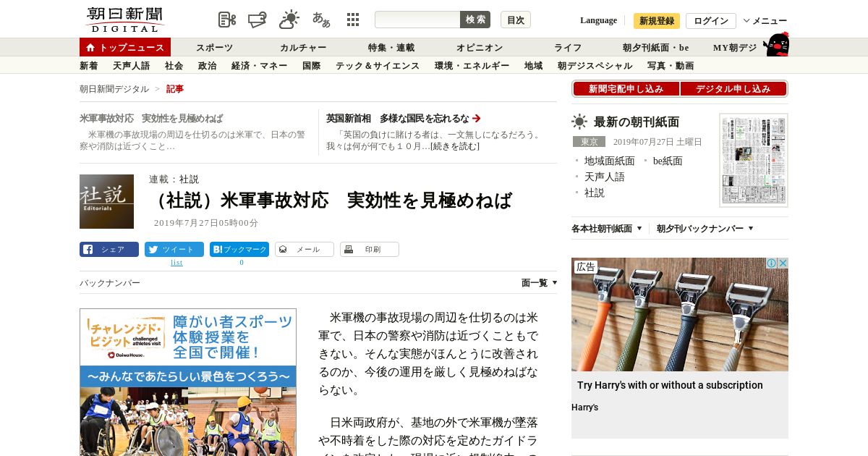Open 環境・エネルギー section
This screenshot has width=868, height=456.
click(x=472, y=66)
